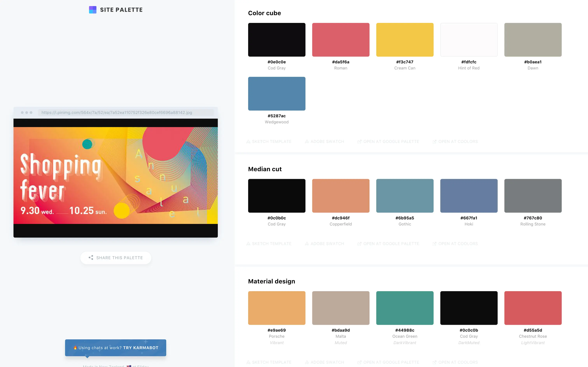Screen dimensions: 588x367
Task: Click Sketch Template icon under Color cube
Action: click(x=248, y=142)
